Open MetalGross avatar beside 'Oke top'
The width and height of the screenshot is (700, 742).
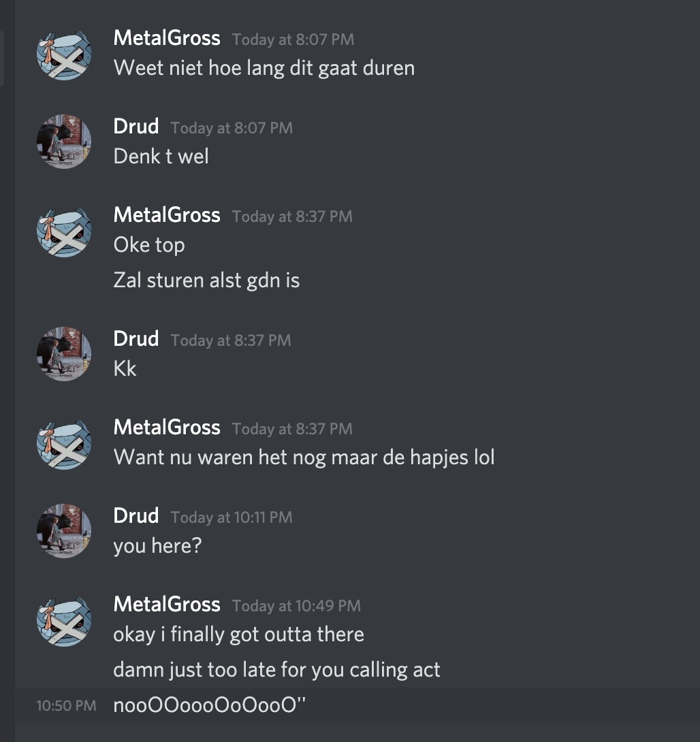tap(64, 231)
